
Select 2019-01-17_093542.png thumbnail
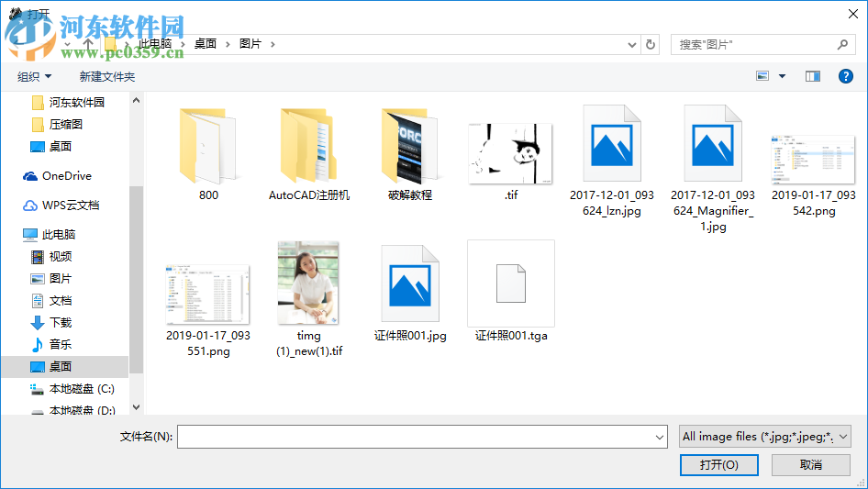pos(813,160)
